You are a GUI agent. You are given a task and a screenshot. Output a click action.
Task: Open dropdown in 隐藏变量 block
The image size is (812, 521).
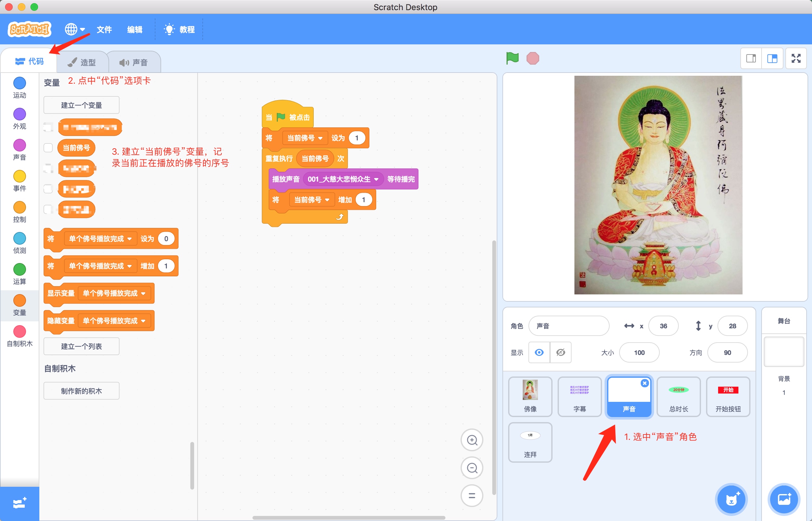coord(114,321)
